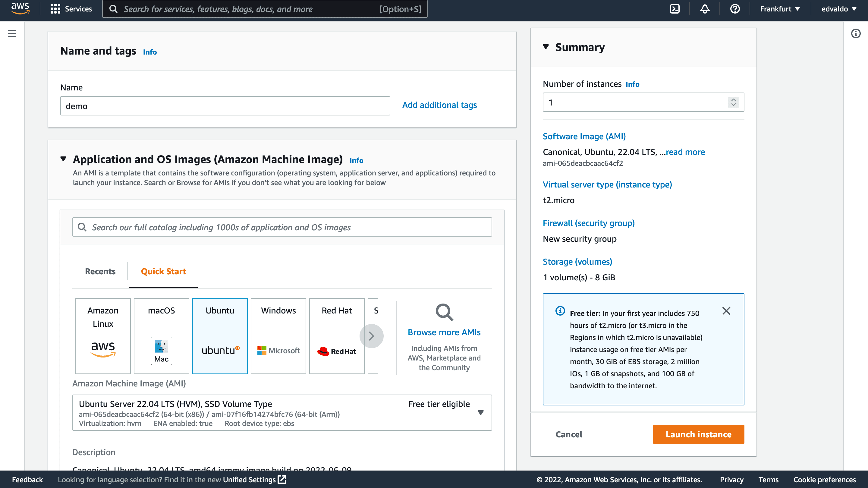This screenshot has height=488, width=868.
Task: Open Storage (volumes) summary link
Action: [x=577, y=262]
